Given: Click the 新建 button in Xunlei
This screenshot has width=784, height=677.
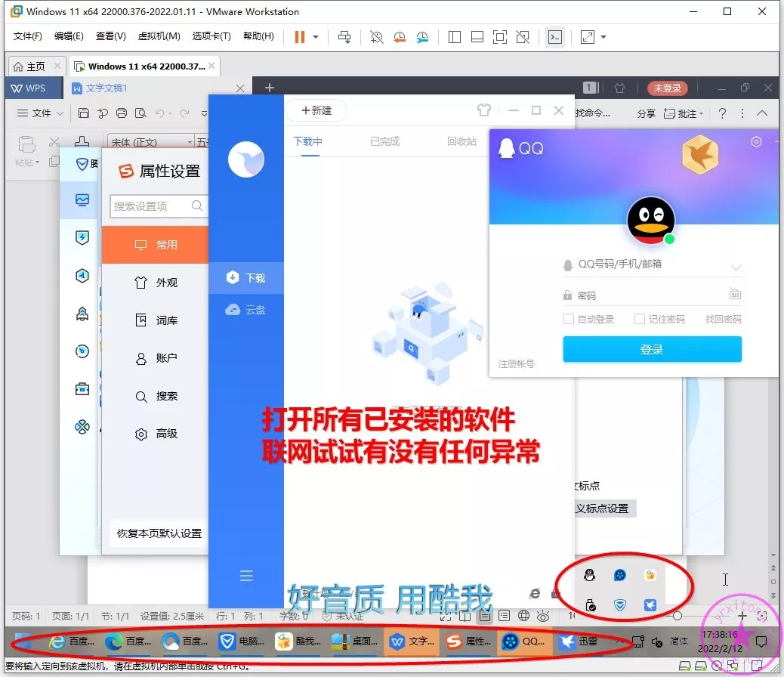Looking at the screenshot, I should [x=316, y=110].
